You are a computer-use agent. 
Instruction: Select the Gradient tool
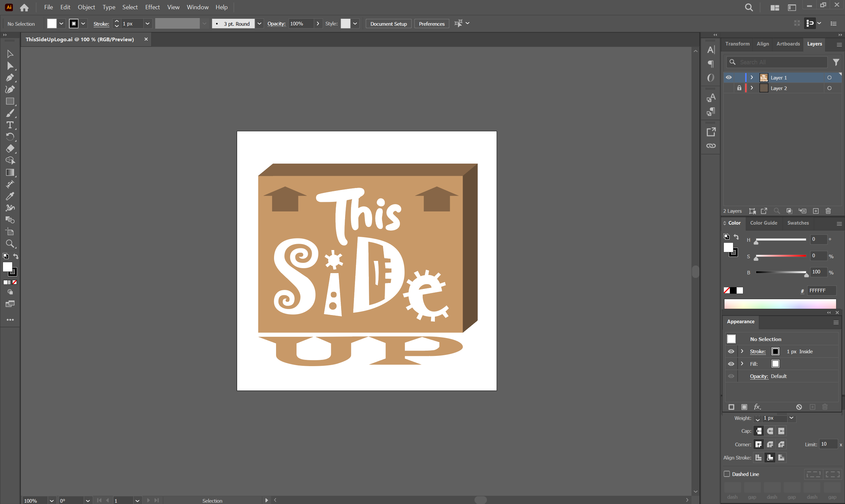tap(10, 173)
